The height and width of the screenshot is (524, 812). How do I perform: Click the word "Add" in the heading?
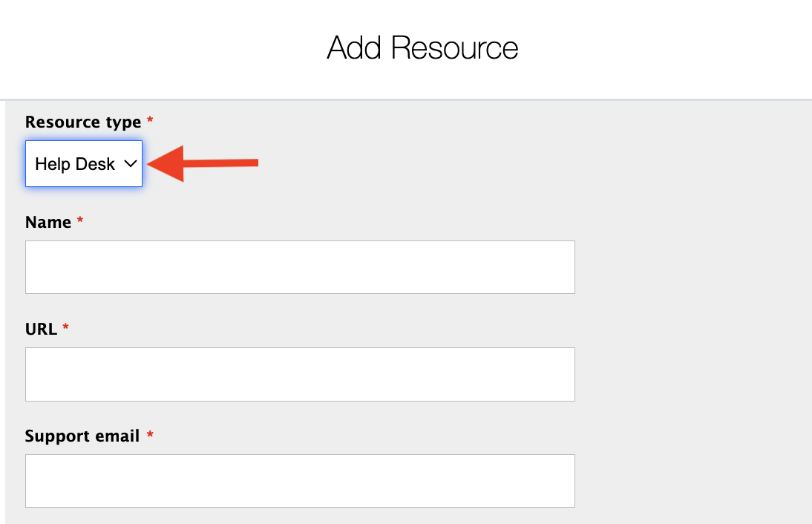tap(355, 48)
